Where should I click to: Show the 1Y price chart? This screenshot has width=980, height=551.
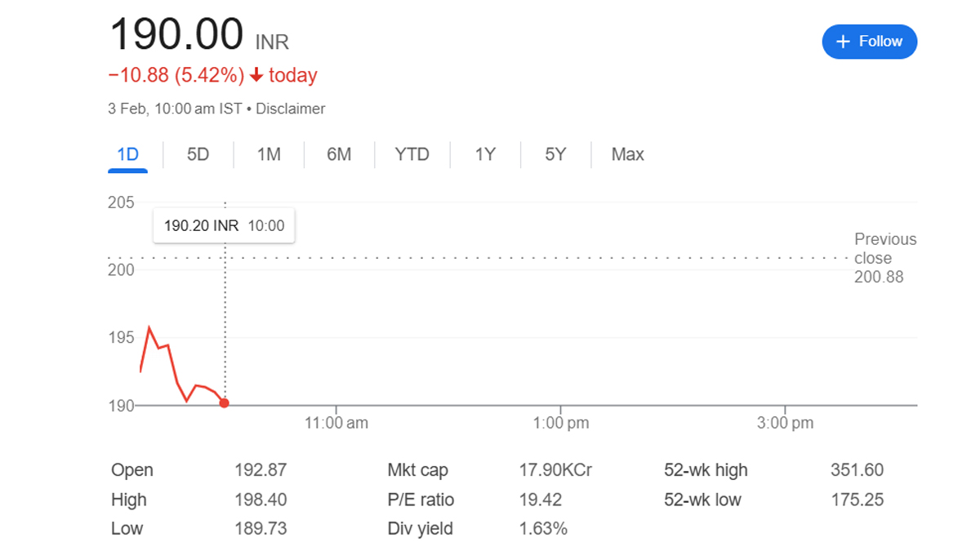(x=485, y=154)
